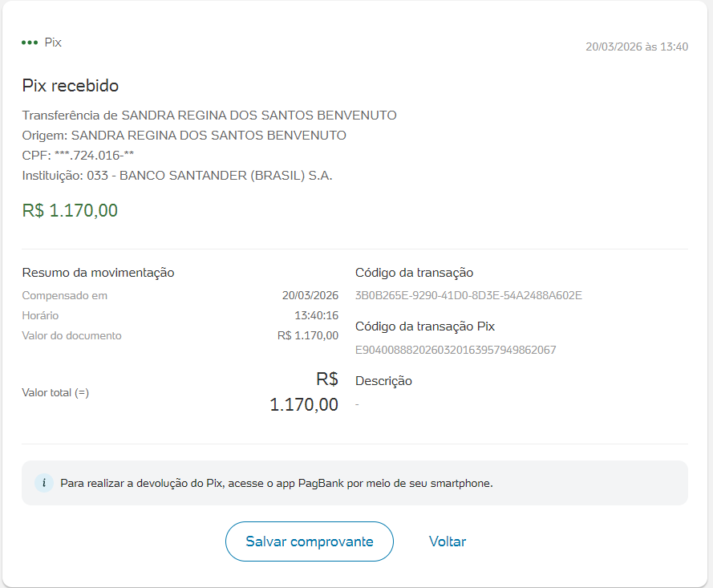The height and width of the screenshot is (588, 713).
Task: Click the Horário value 13:40:16
Action: pyautogui.click(x=316, y=315)
